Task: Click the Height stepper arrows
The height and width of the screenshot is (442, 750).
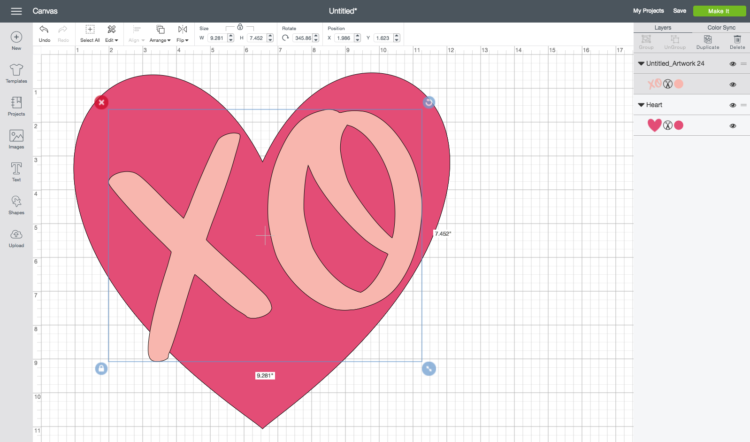Action: (270, 38)
